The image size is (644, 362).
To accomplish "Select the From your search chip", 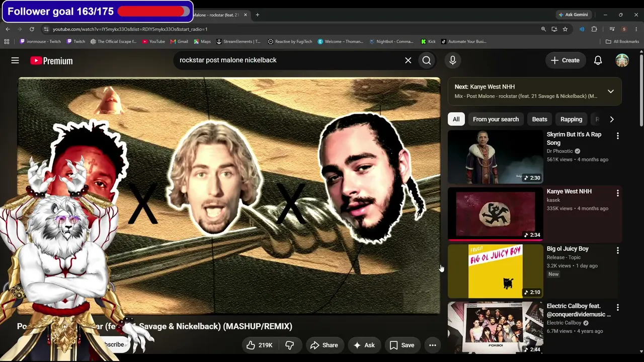I will point(496,119).
